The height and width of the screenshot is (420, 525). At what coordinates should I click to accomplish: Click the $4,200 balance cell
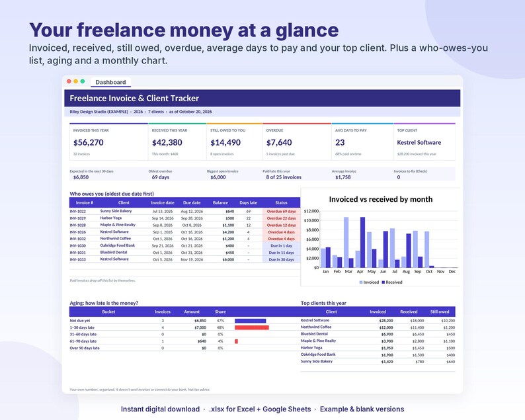[228, 232]
